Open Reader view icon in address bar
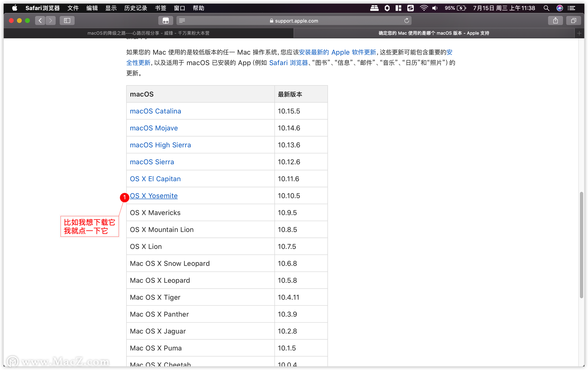The width and height of the screenshot is (588, 370). coord(182,21)
